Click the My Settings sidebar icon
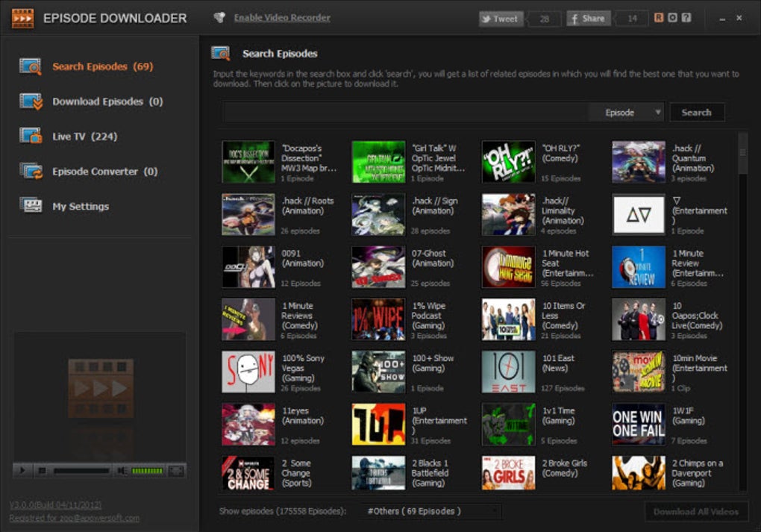761x532 pixels. coord(31,206)
